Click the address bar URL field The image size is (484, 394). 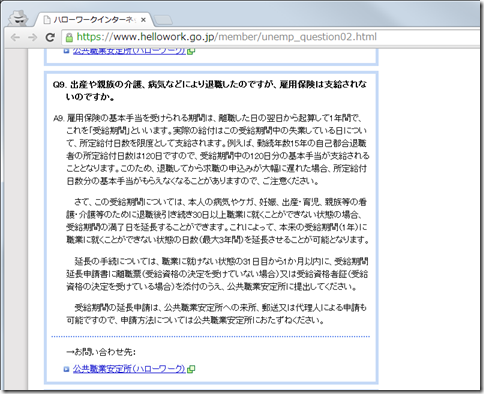[272, 37]
